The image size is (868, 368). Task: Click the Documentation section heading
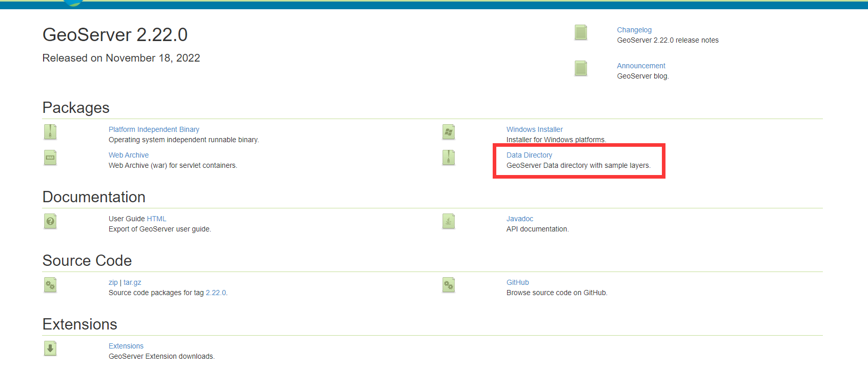(94, 197)
